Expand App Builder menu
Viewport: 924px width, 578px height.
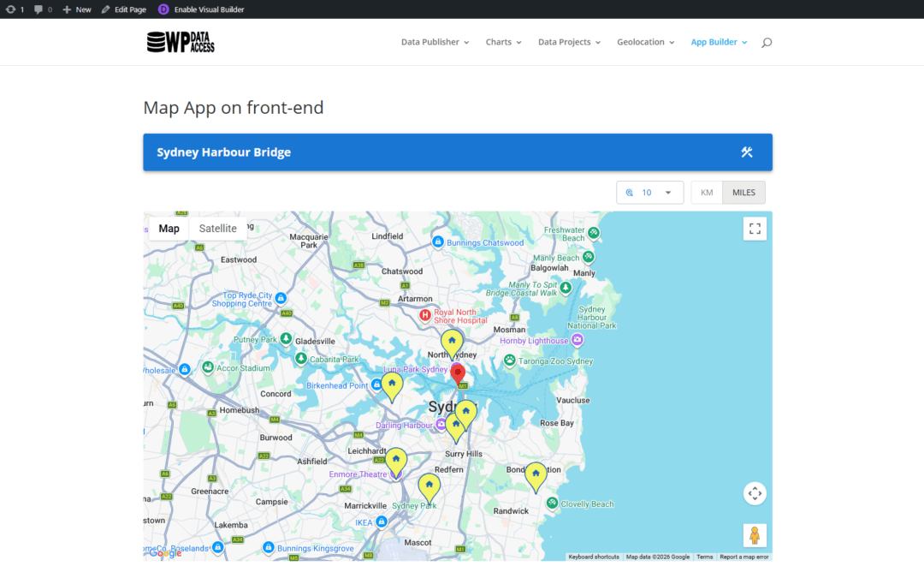tap(719, 42)
